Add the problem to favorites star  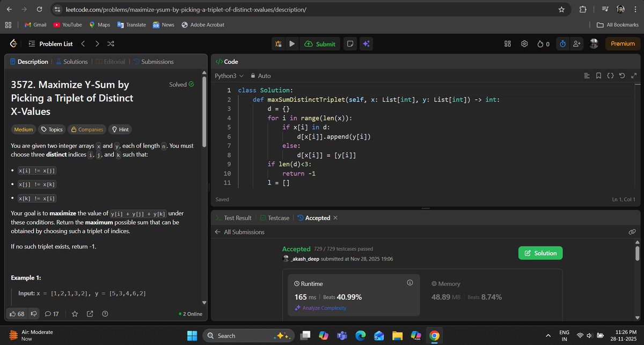coord(75,313)
